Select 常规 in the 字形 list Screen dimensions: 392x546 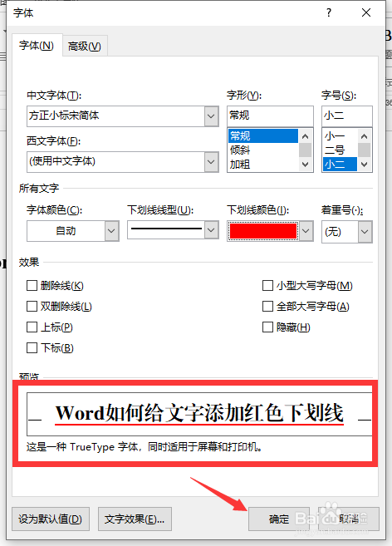point(263,135)
